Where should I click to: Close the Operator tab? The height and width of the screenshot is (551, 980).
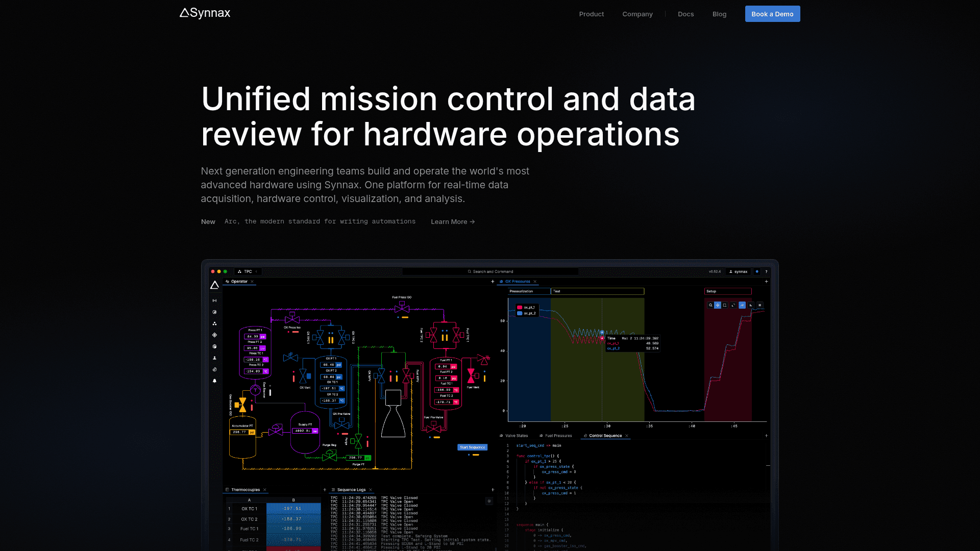coord(252,282)
